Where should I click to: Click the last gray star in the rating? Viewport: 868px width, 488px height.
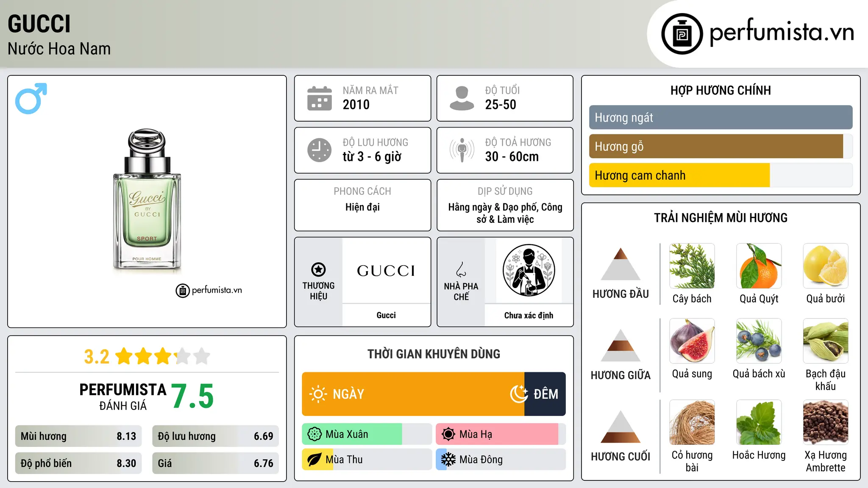pos(202,356)
